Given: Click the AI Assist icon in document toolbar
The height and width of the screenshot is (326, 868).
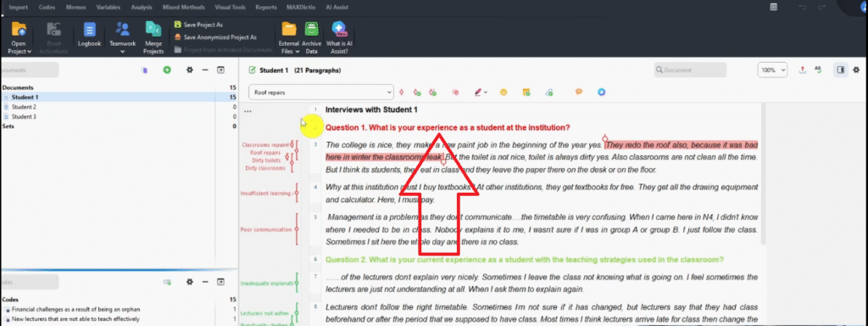Looking at the screenshot, I should click(601, 92).
